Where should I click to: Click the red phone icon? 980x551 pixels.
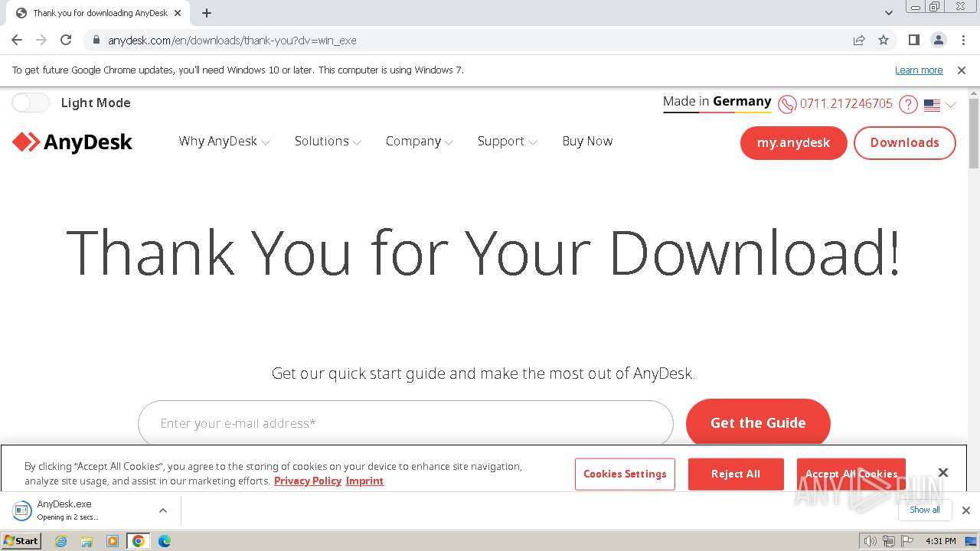[787, 104]
